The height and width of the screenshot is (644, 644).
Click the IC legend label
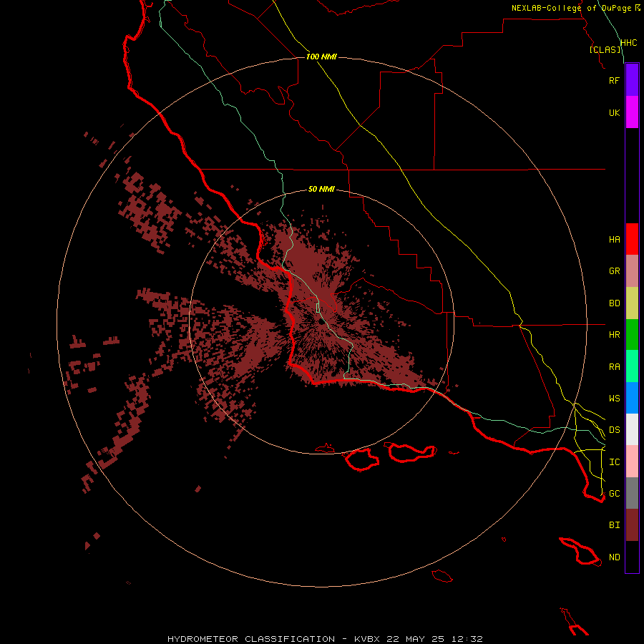(614, 462)
